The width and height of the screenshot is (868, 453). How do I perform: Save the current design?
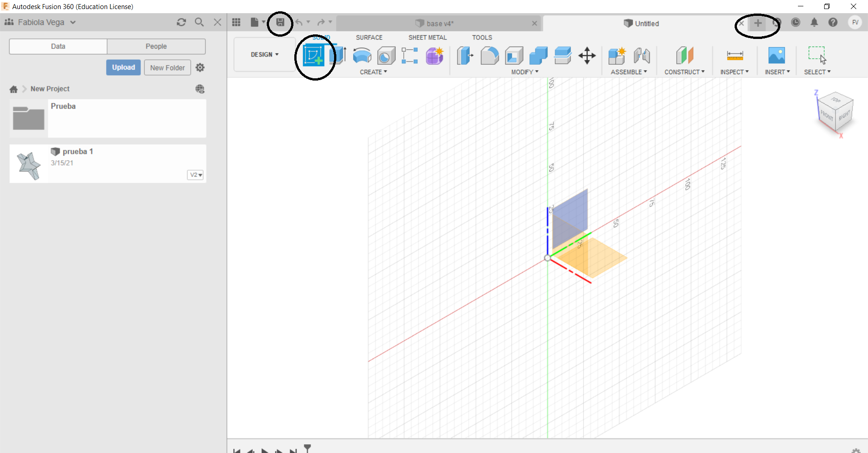click(280, 22)
